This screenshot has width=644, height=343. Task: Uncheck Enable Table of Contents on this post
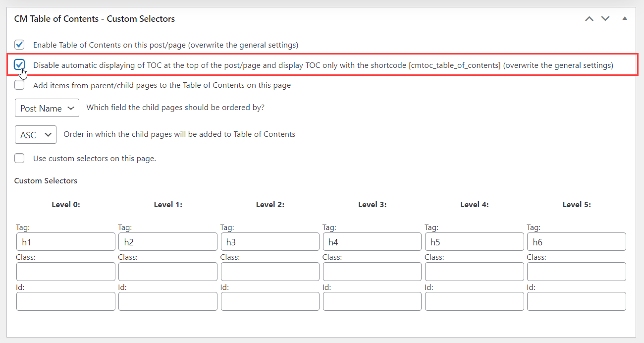(x=19, y=45)
